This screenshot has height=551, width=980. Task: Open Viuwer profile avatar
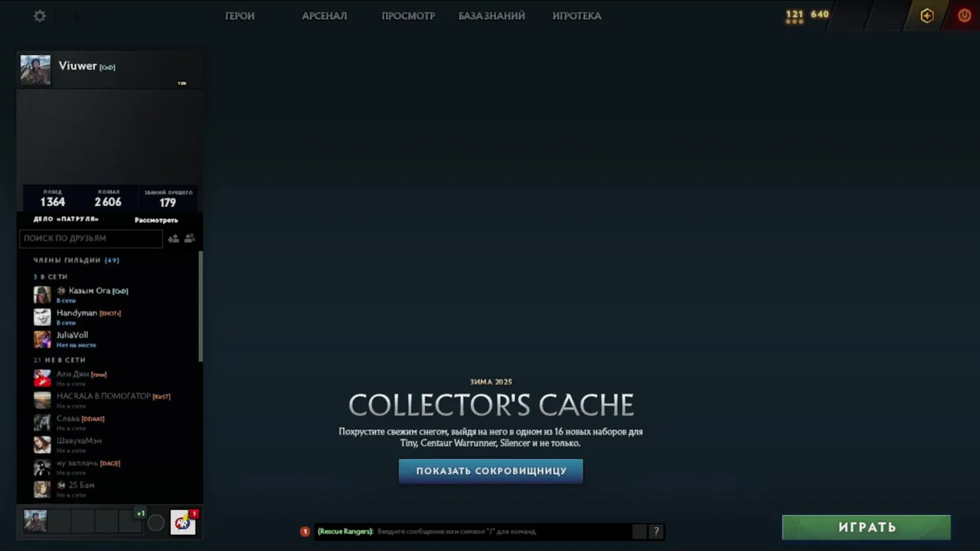(x=35, y=70)
